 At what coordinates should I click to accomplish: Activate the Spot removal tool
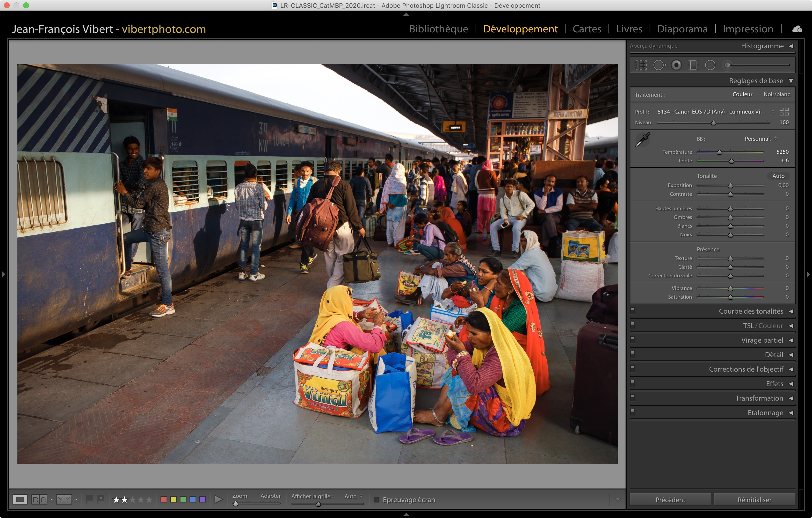point(659,65)
